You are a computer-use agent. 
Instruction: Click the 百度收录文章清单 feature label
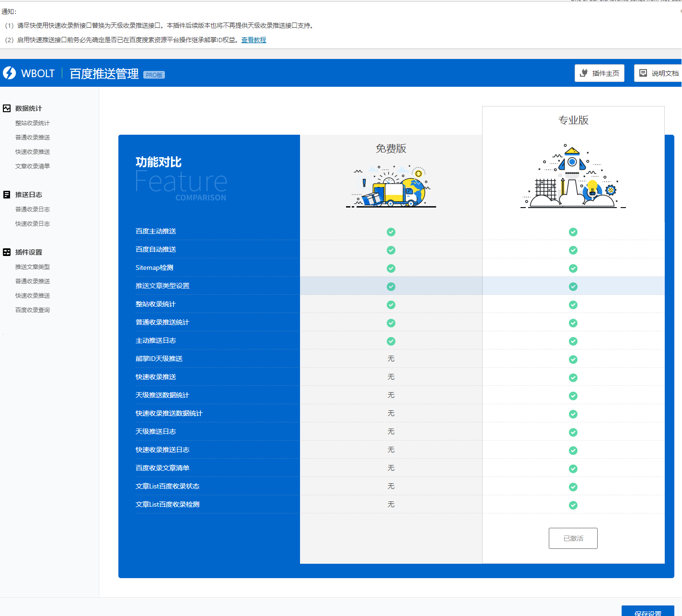[x=162, y=468]
